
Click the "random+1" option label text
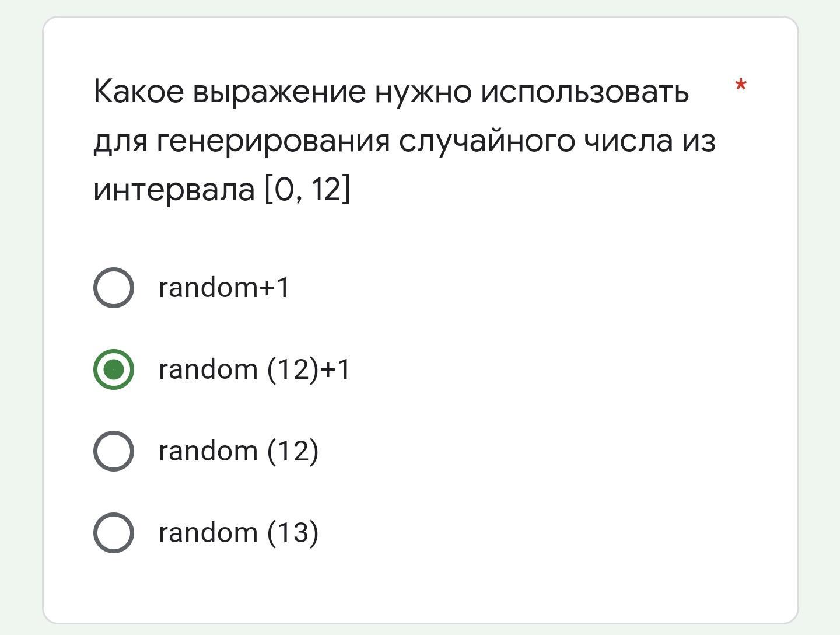point(224,287)
